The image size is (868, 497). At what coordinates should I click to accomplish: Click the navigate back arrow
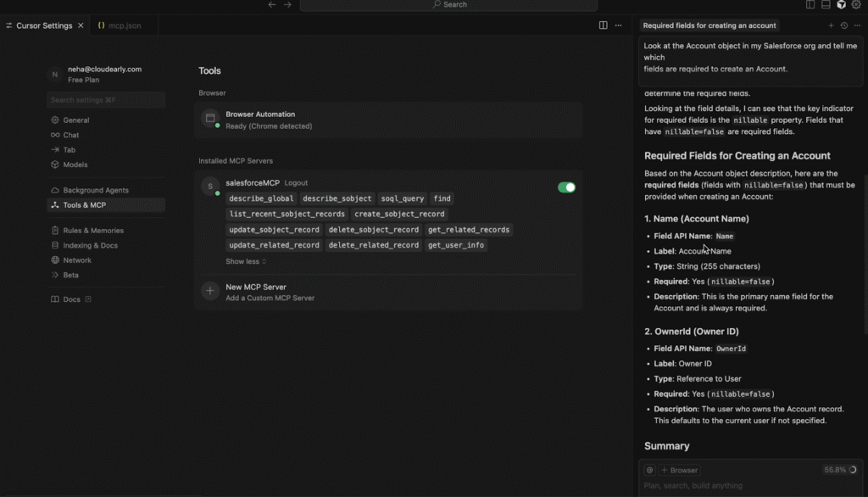point(272,5)
